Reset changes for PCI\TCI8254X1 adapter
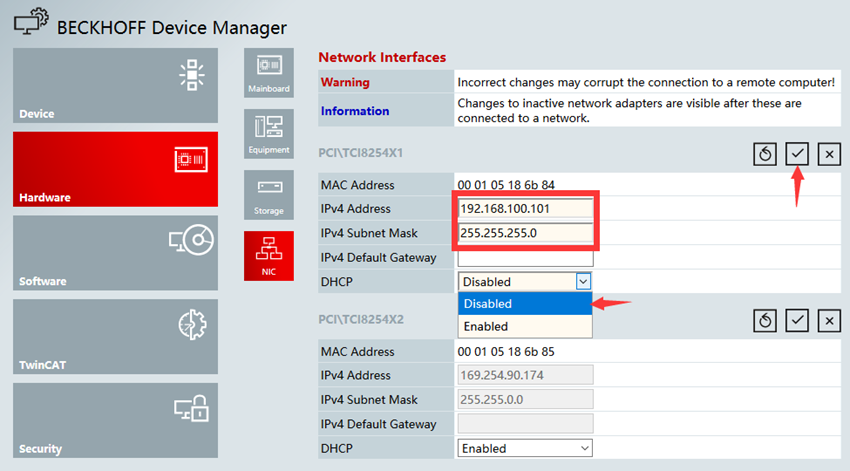This screenshot has width=850, height=471. coord(765,154)
